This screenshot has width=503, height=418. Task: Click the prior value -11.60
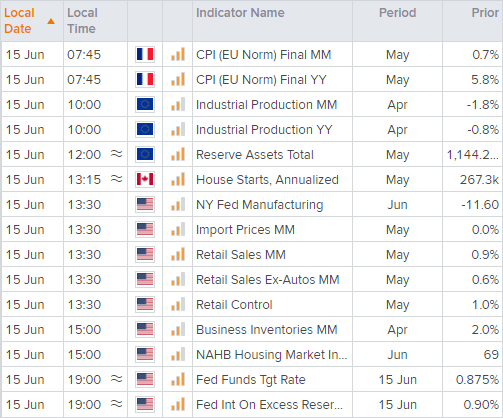click(x=480, y=205)
